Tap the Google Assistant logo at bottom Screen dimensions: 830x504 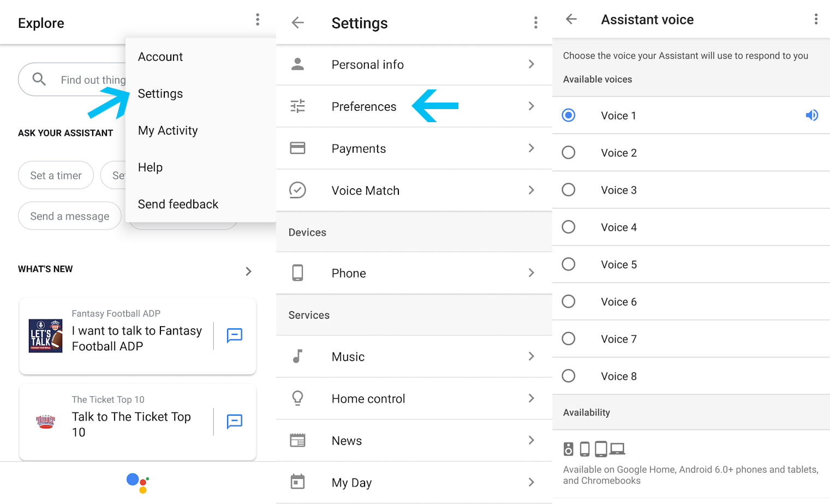point(138,482)
